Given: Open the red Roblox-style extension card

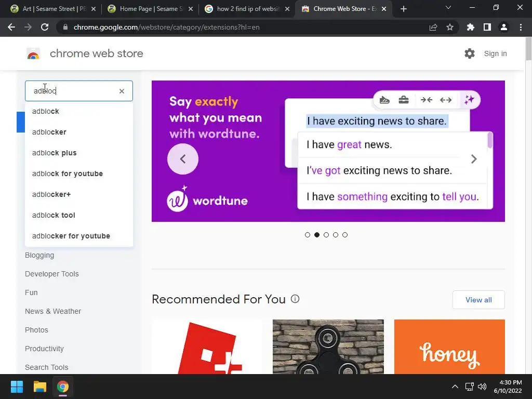Looking at the screenshot, I should (x=207, y=347).
